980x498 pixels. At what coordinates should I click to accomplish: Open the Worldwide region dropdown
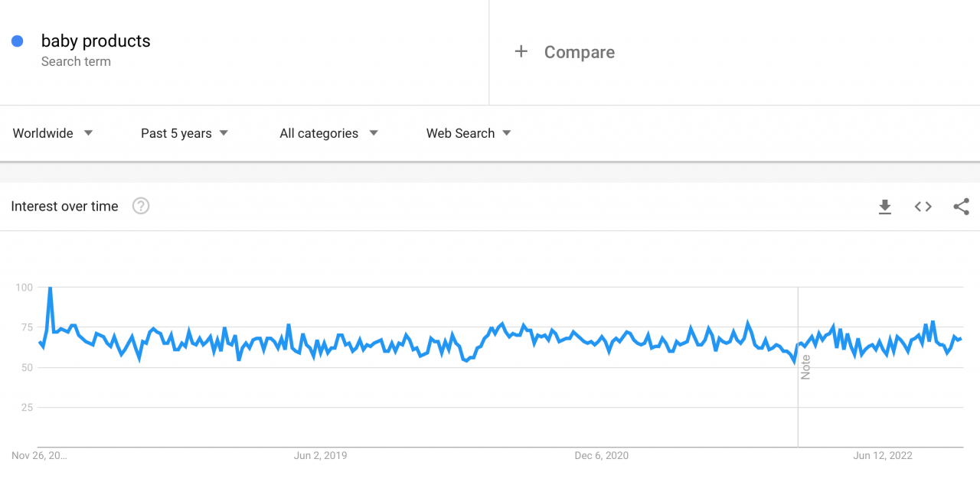(x=88, y=133)
